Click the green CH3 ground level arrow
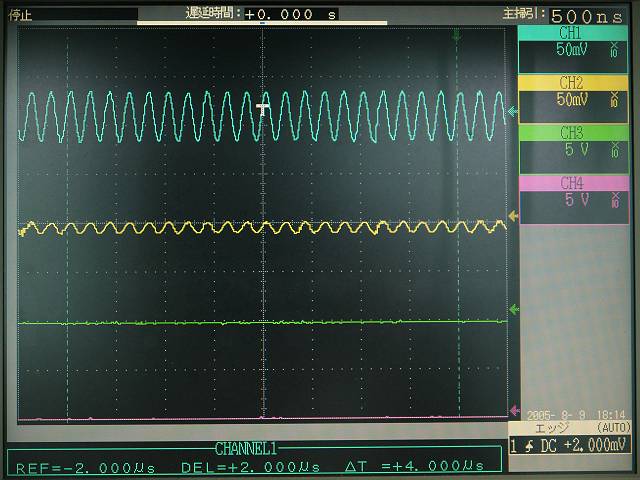This screenshot has height=480, width=640. click(x=514, y=310)
